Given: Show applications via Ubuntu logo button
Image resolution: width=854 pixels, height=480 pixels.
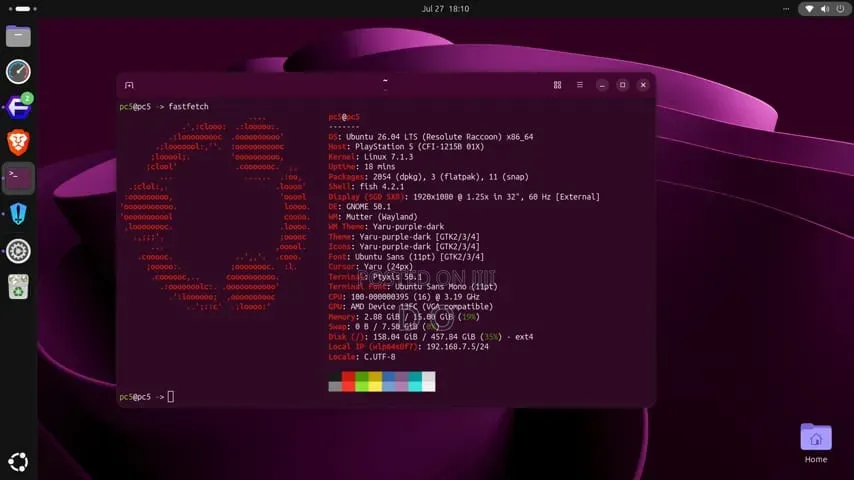Looking at the screenshot, I should (18, 462).
